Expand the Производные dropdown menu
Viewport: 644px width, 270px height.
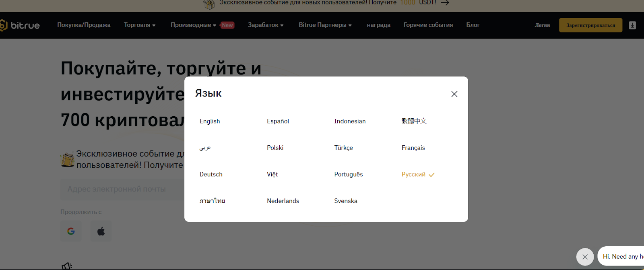[x=193, y=25]
